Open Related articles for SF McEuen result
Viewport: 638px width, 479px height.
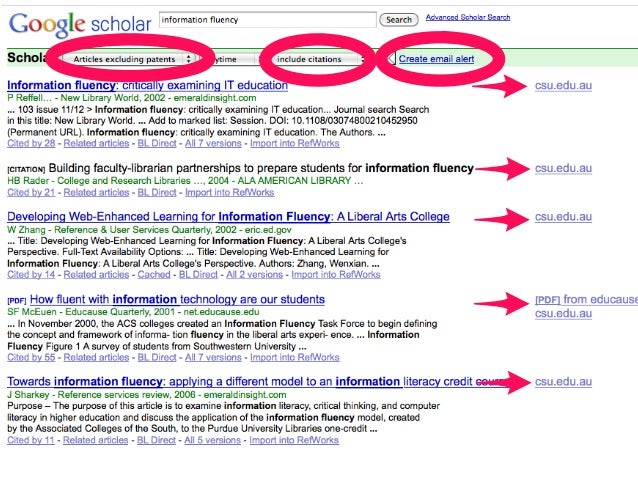point(96,357)
